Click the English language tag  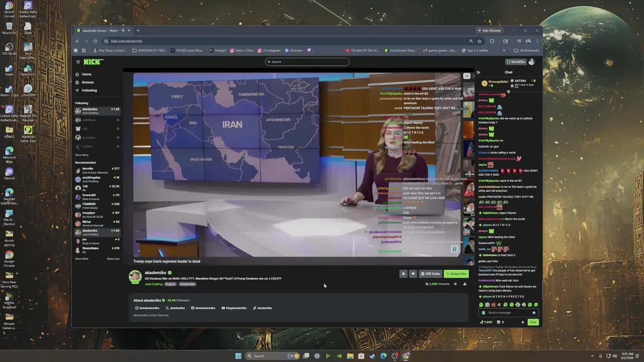[171, 284]
